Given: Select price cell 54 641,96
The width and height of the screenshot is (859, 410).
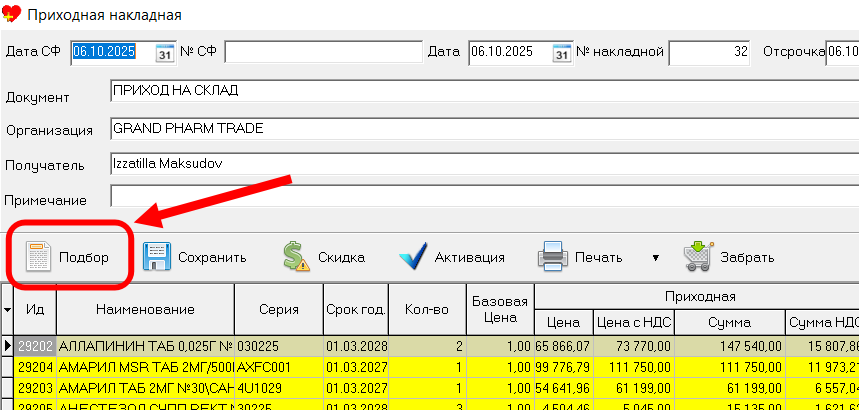Looking at the screenshot, I should tap(564, 388).
